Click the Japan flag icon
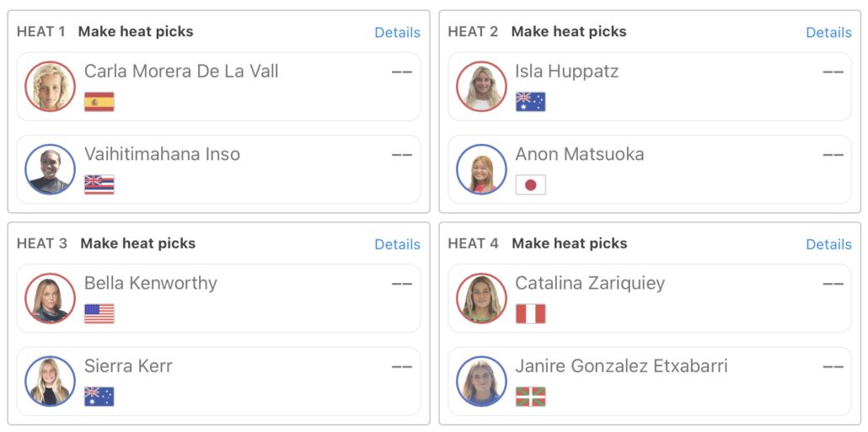868x432 pixels. point(531,185)
